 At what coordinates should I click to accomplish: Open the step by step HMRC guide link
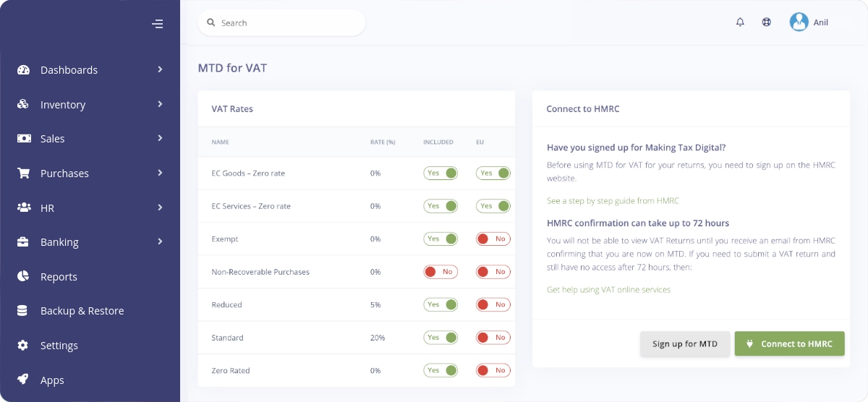(613, 200)
